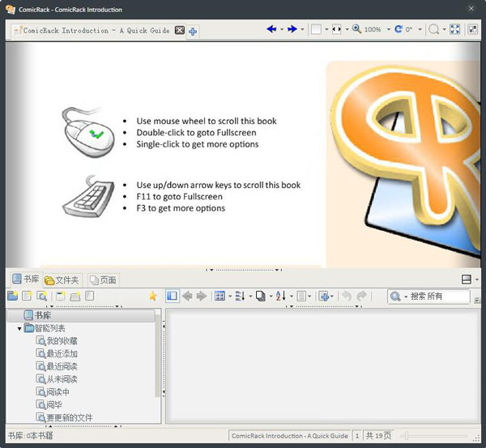Select the 书库 root tree item
This screenshot has height=448, width=486.
click(x=80, y=315)
